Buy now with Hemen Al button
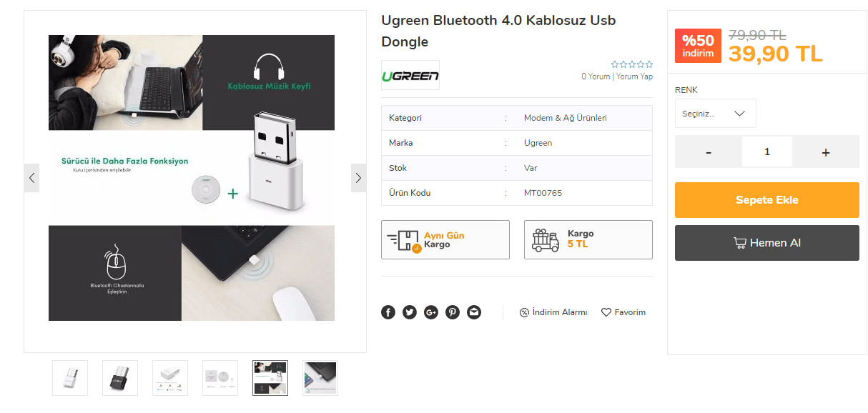This screenshot has height=413, width=868. 767,243
